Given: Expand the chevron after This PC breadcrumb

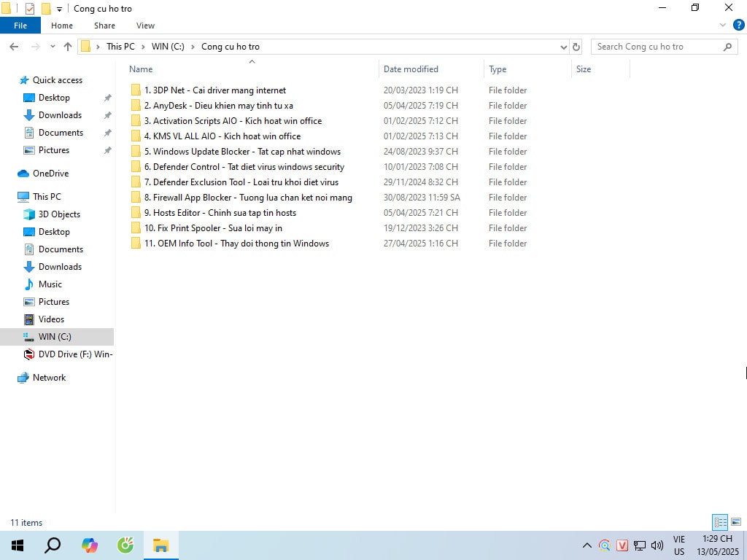Looking at the screenshot, I should 143,47.
